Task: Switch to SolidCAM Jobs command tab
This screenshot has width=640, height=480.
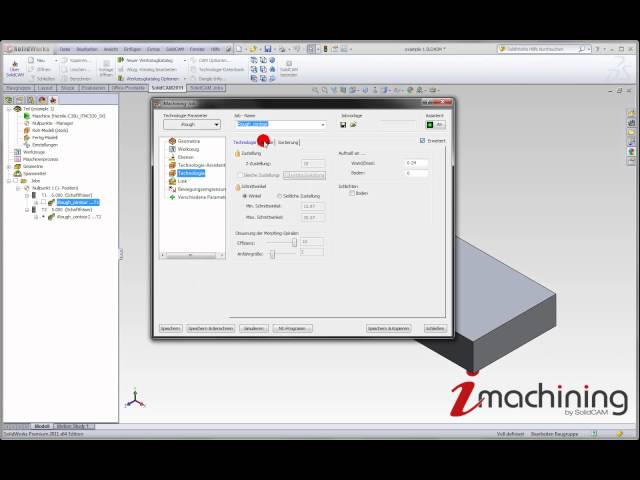Action: click(207, 88)
